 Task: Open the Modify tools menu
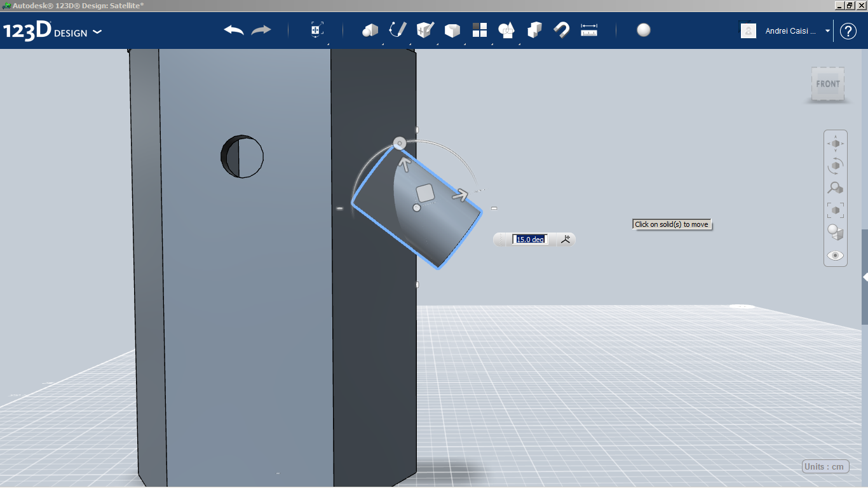(x=452, y=30)
